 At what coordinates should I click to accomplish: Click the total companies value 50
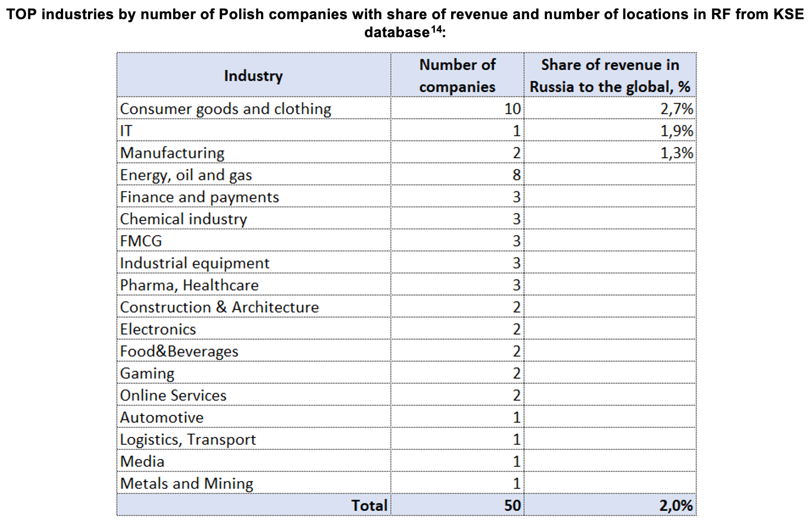pos(513,505)
